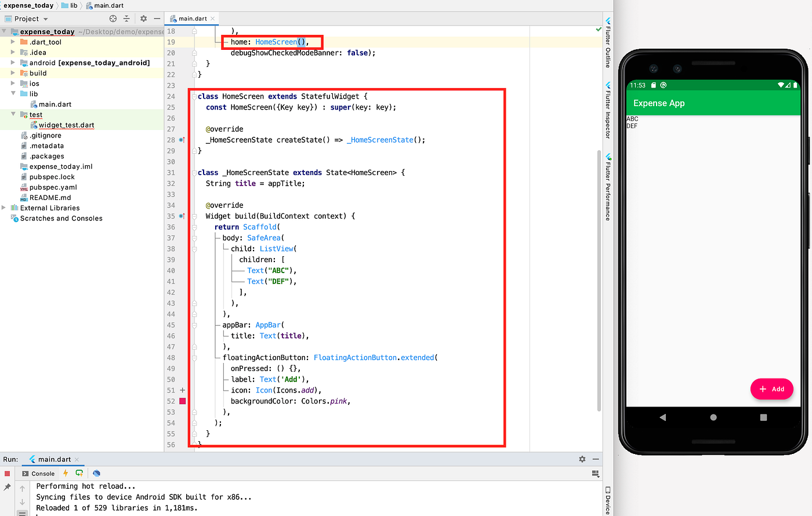Click the Collapse All icon in Project panel

126,18
